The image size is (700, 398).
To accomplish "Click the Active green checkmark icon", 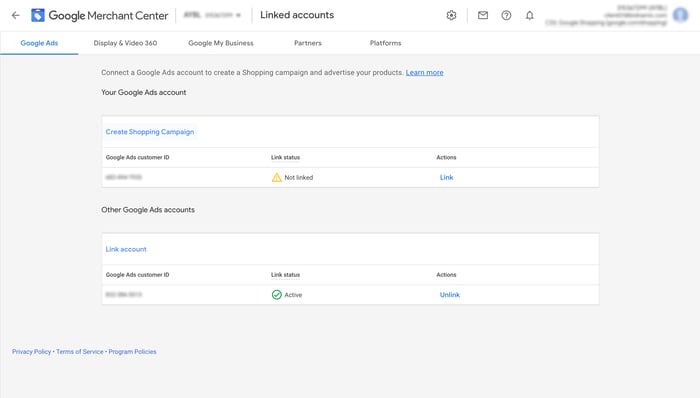I will pyautogui.click(x=276, y=294).
